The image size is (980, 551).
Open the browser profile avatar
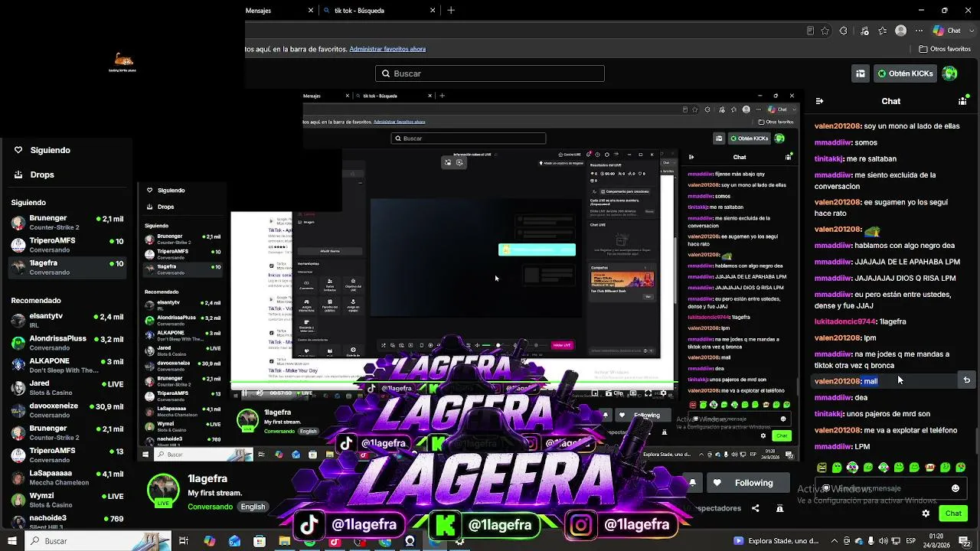(x=900, y=31)
